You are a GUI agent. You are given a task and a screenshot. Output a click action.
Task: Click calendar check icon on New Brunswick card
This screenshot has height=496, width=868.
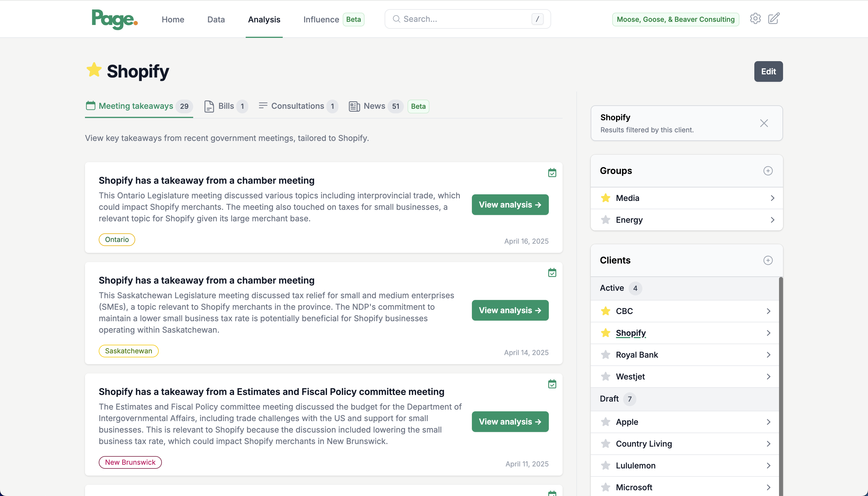(x=552, y=384)
